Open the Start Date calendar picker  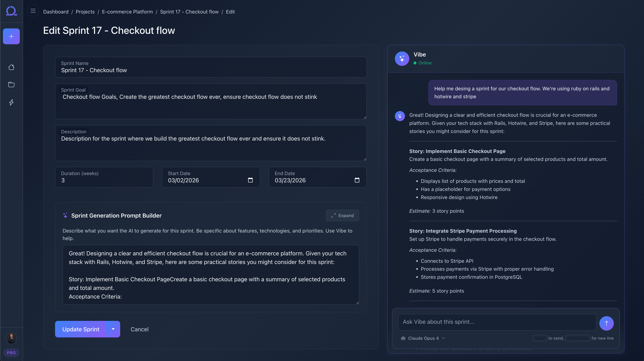click(x=250, y=180)
